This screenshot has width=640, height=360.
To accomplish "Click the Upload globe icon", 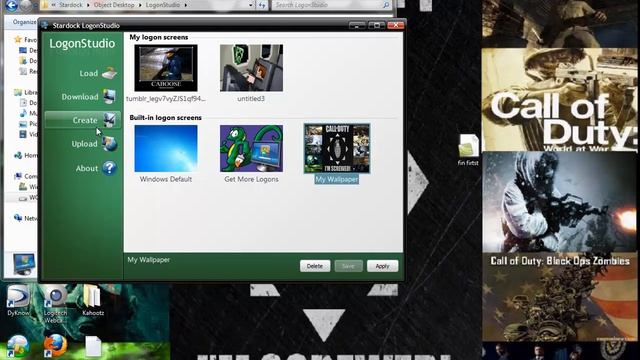I will pyautogui.click(x=109, y=144).
